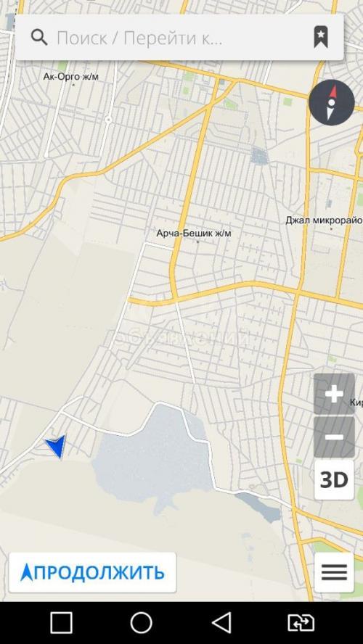
Task: Open bookmarks via the star bookmark icon
Action: click(x=321, y=38)
